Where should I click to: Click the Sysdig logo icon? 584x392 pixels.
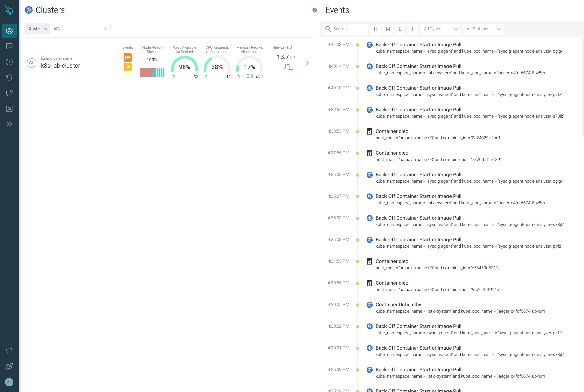(9, 10)
